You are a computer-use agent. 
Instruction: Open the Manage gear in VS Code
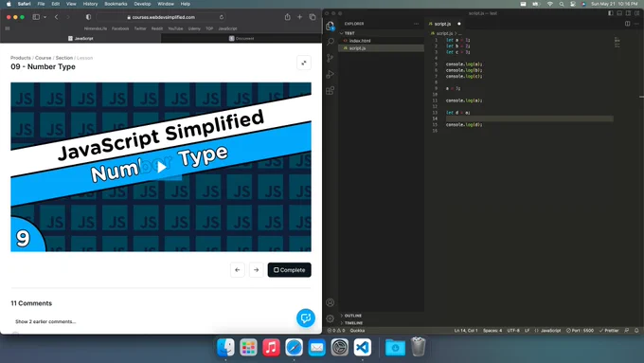[330, 318]
